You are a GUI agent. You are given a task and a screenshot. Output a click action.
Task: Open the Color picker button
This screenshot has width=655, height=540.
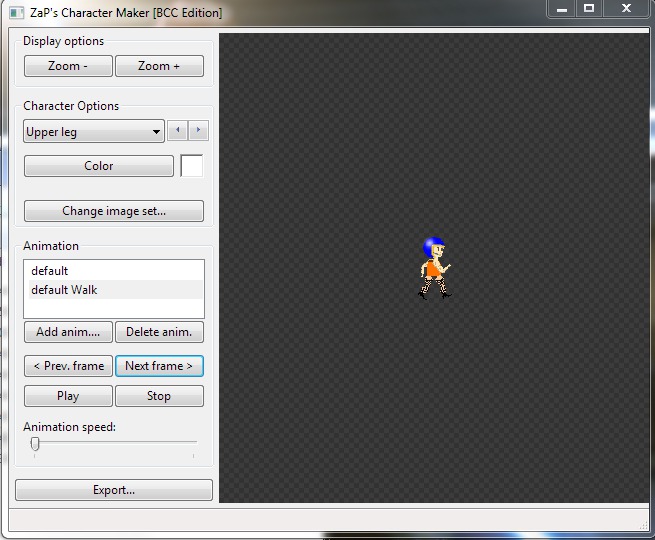point(99,166)
